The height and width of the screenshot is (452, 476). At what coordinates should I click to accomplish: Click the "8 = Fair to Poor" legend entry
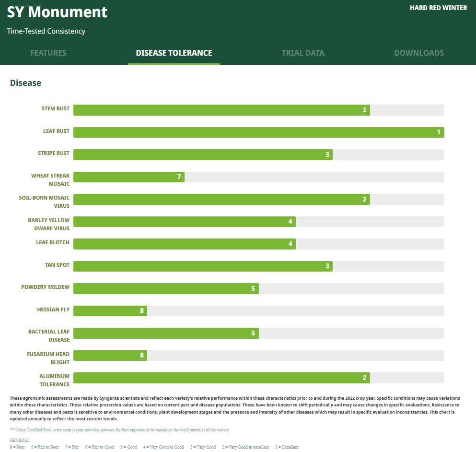coord(45,447)
